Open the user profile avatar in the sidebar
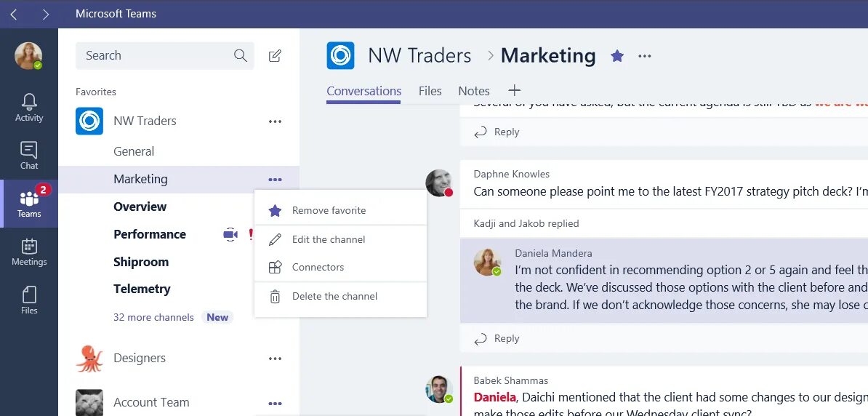Image resolution: width=868 pixels, height=416 pixels. coord(28,56)
